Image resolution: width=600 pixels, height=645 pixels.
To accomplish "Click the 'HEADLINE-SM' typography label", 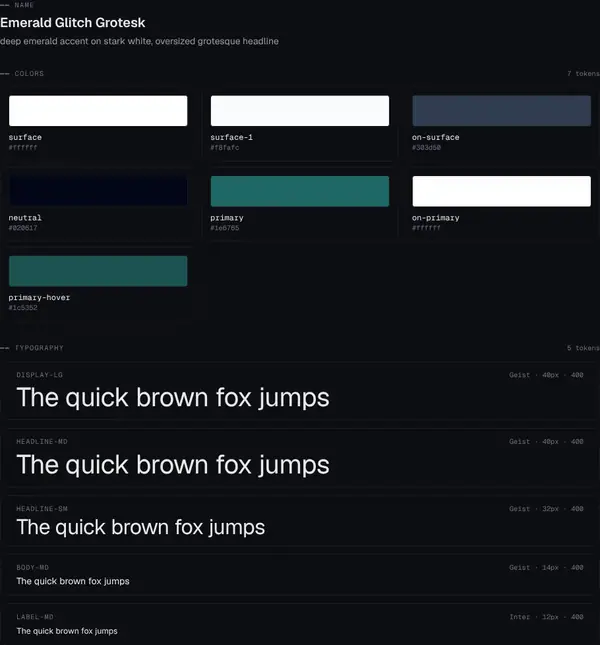I will tap(42, 509).
